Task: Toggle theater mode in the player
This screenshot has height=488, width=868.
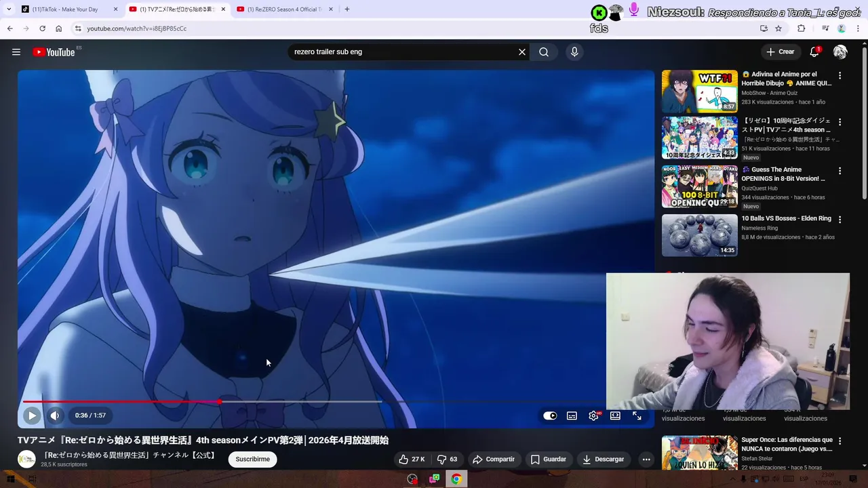Action: 615,416
